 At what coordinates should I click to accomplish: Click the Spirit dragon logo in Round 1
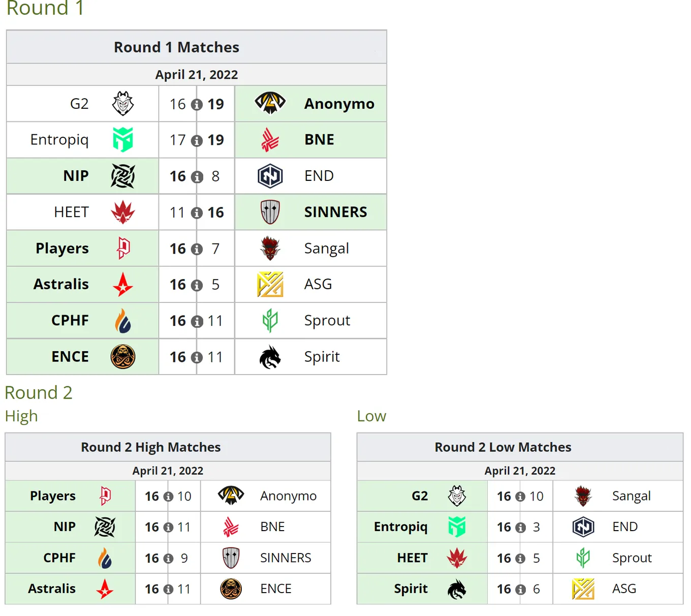pos(270,357)
